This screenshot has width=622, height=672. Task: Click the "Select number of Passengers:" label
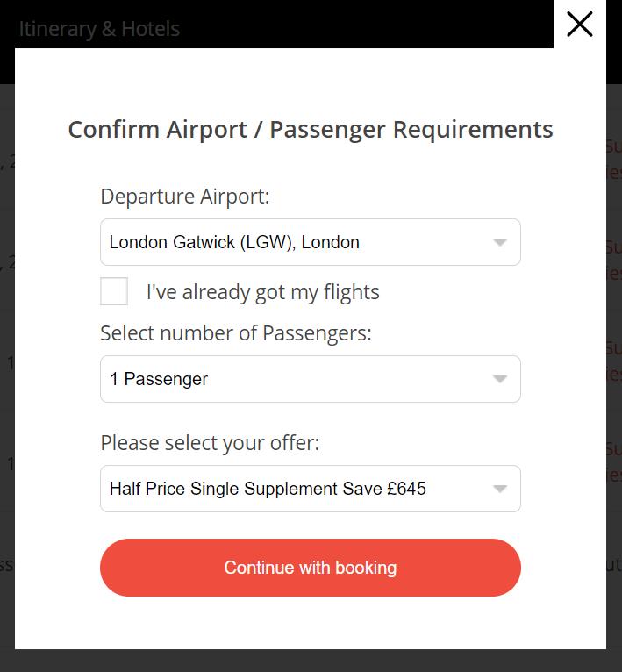235,333
